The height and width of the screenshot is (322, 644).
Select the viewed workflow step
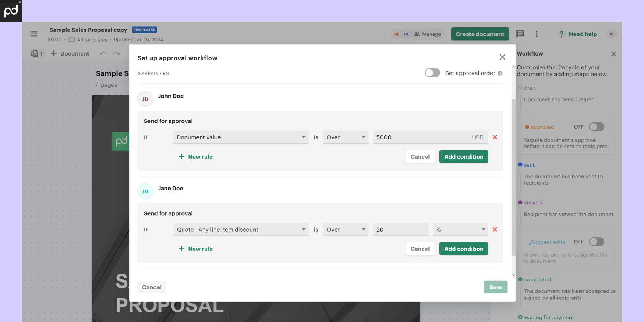tap(532, 202)
